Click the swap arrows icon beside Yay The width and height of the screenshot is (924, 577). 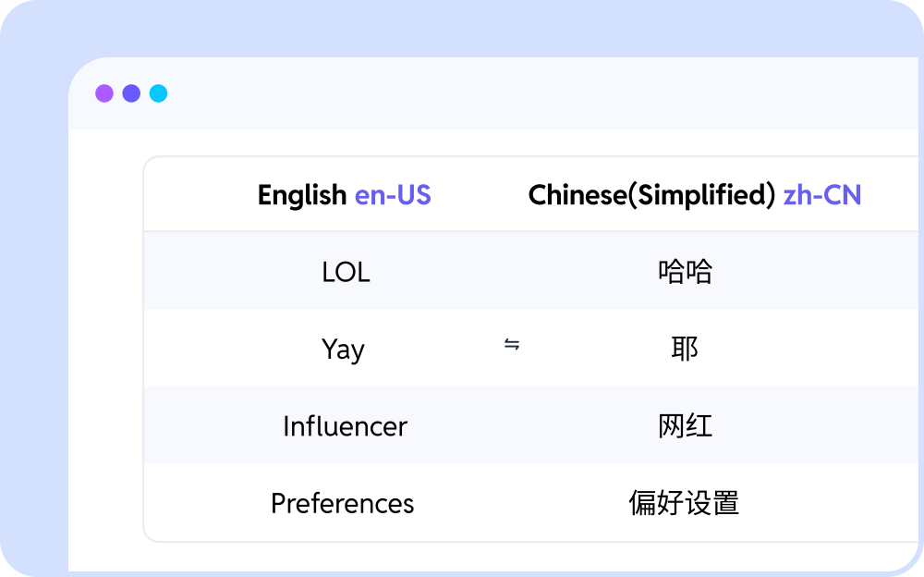pos(512,346)
